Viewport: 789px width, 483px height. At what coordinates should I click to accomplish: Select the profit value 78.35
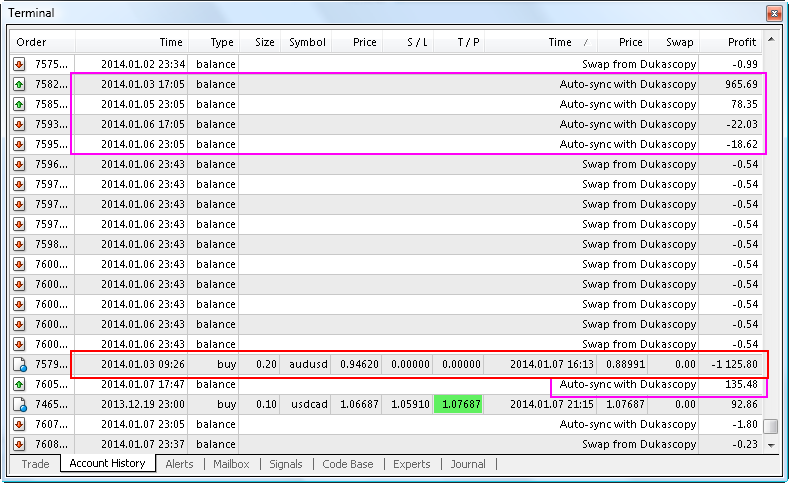pos(744,105)
